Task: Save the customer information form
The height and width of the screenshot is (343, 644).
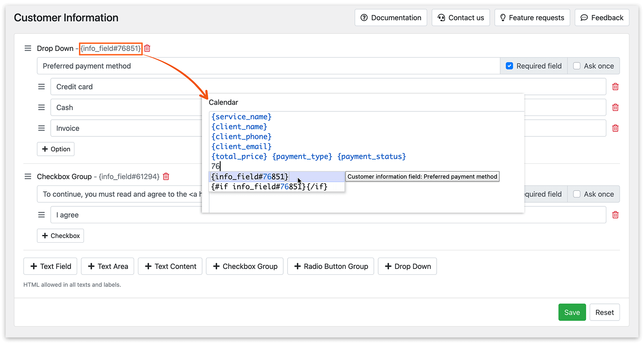Action: (572, 313)
